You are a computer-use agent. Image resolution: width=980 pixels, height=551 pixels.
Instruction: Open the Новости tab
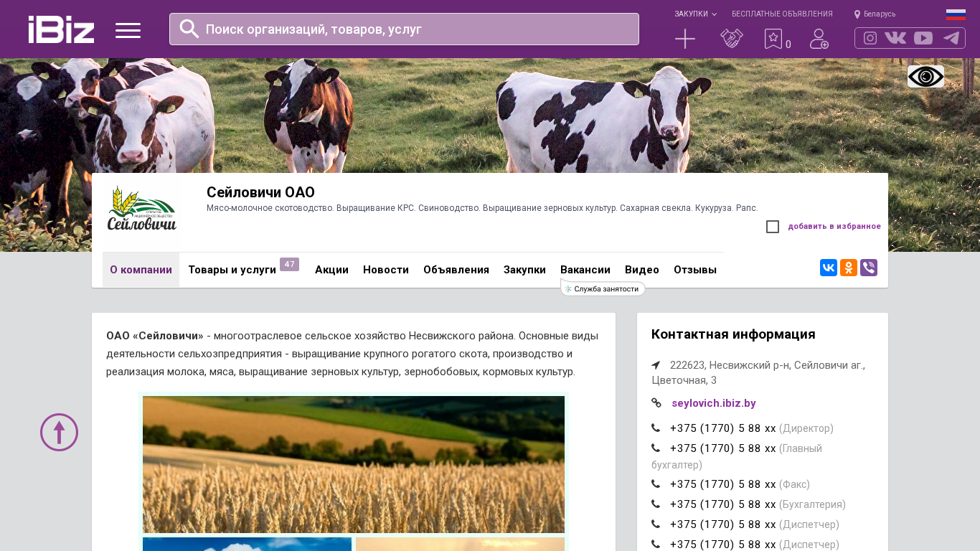(x=386, y=270)
